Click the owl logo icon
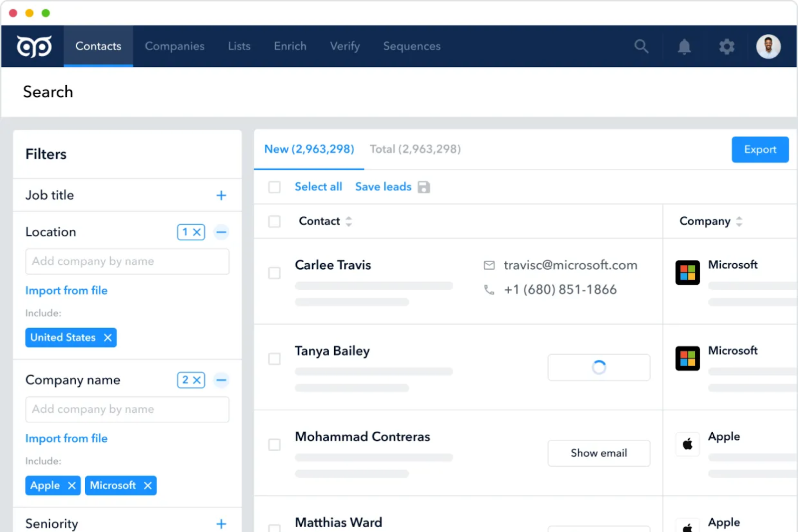The height and width of the screenshot is (532, 798). 34,46
